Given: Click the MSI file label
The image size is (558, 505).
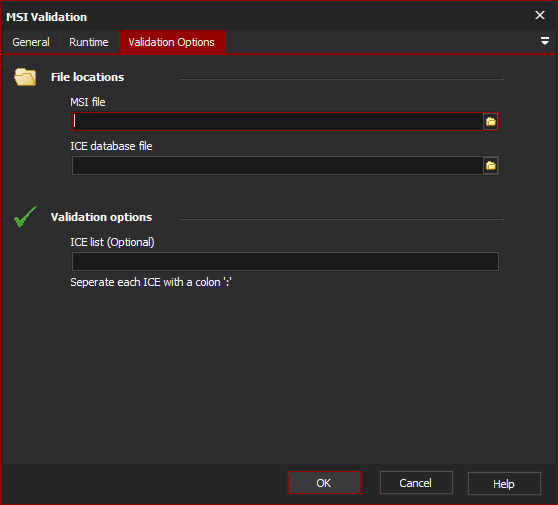Looking at the screenshot, I should click(88, 102).
